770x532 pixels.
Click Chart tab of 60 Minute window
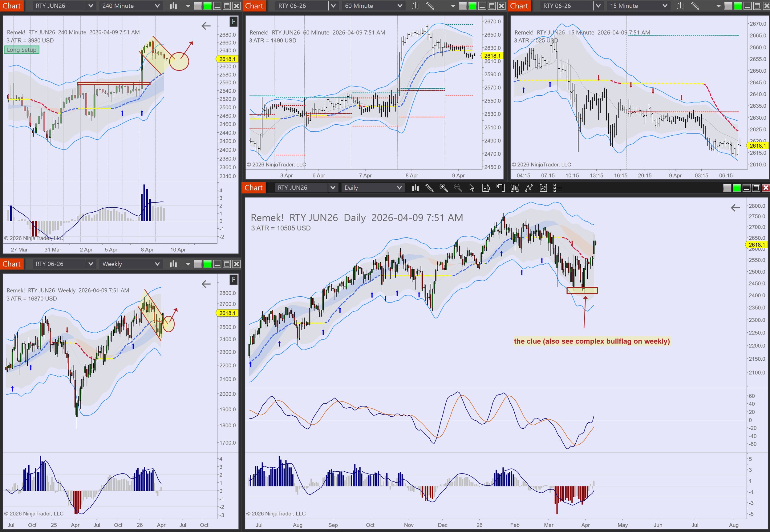[254, 6]
